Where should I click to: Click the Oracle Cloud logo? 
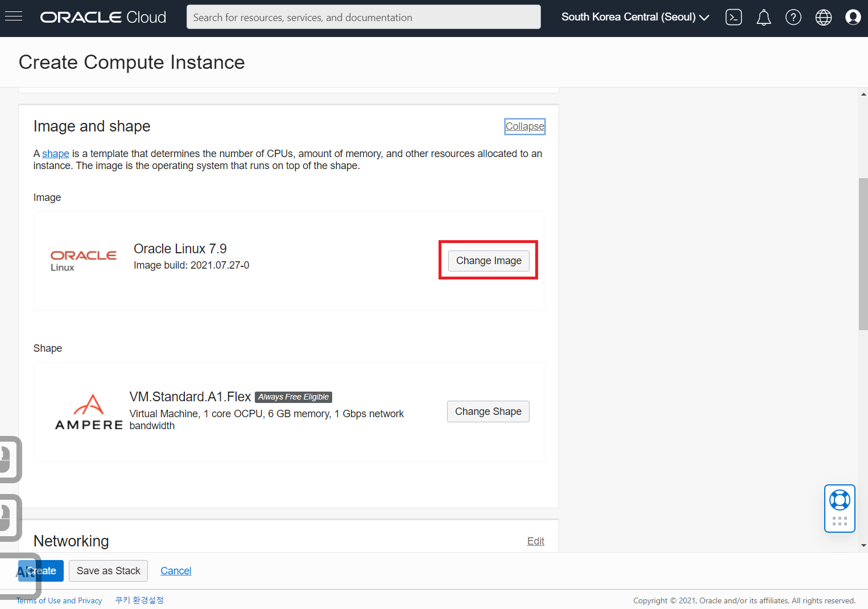[103, 17]
